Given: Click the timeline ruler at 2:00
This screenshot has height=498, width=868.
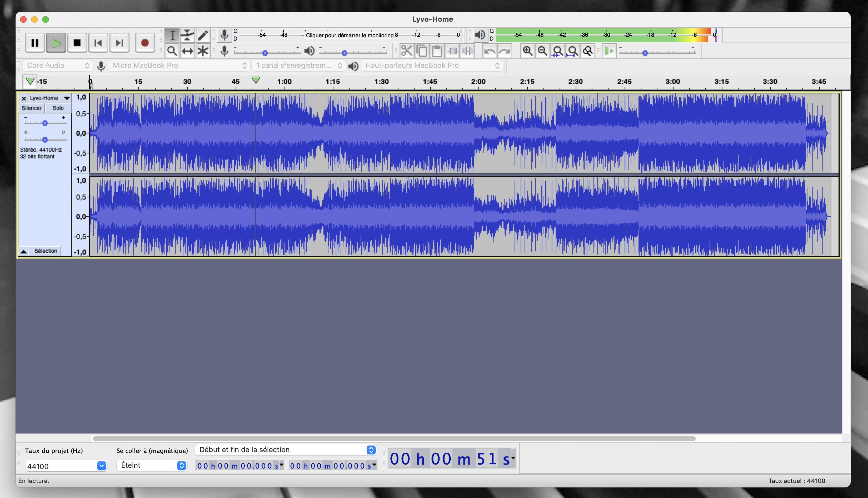Looking at the screenshot, I should click(x=478, y=81).
